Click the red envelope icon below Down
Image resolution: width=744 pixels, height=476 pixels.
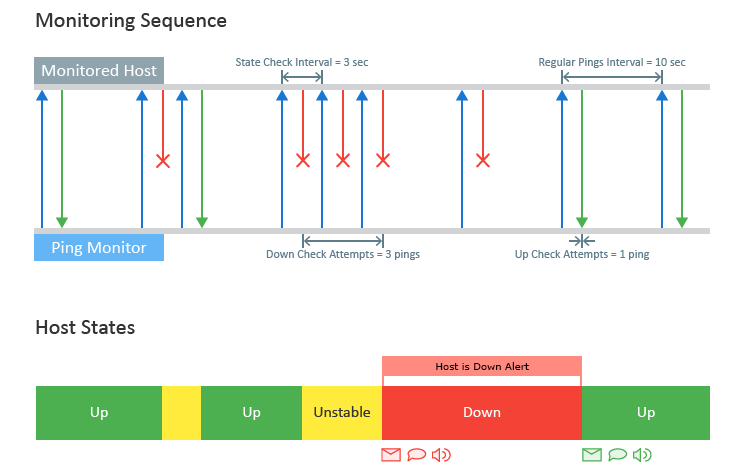tap(391, 455)
